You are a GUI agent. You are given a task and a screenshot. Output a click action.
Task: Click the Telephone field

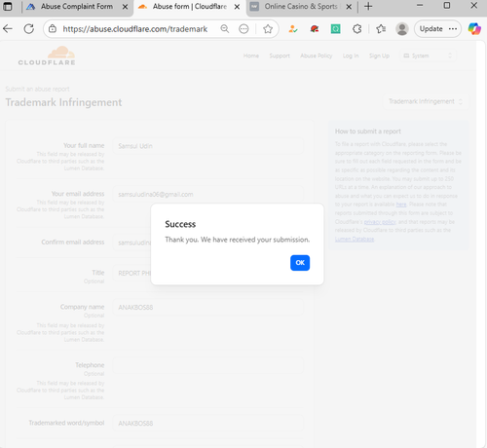(x=208, y=365)
